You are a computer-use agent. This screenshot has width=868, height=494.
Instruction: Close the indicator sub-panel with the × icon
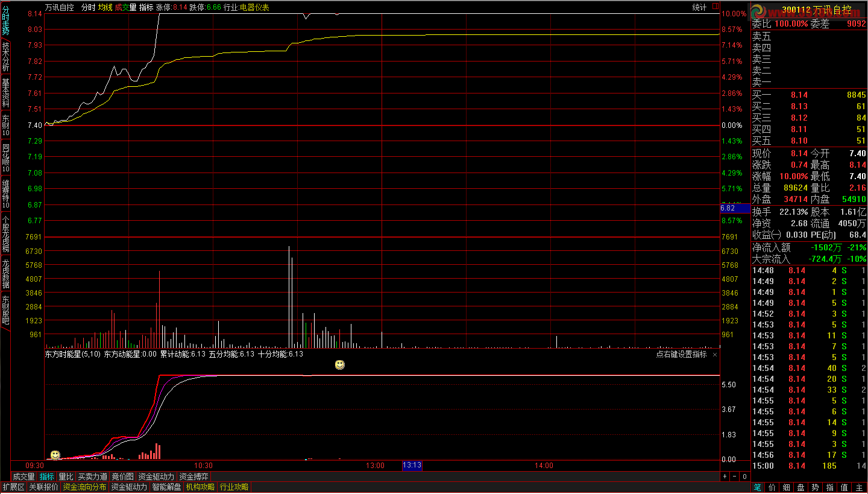(x=715, y=355)
